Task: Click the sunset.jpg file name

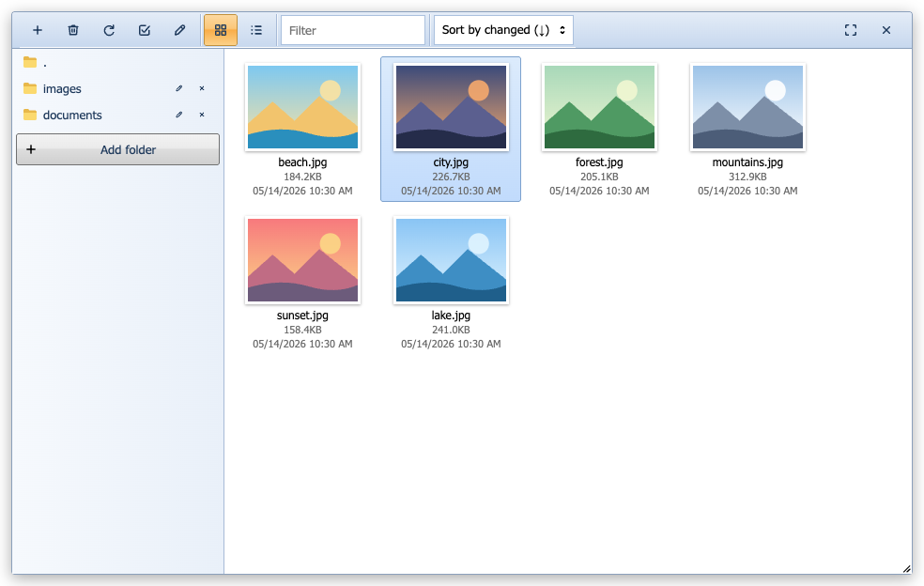Action: coord(303,316)
